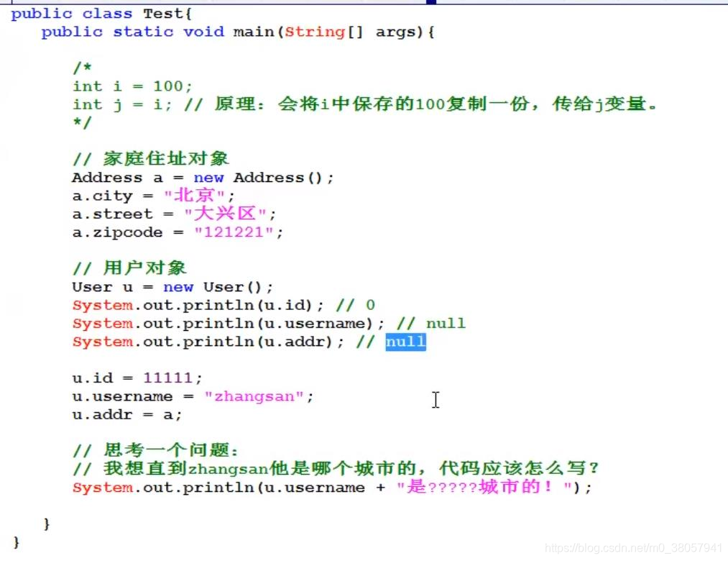728x561 pixels.
Task: Click line 'Address a = new Address();'
Action: pos(203,178)
